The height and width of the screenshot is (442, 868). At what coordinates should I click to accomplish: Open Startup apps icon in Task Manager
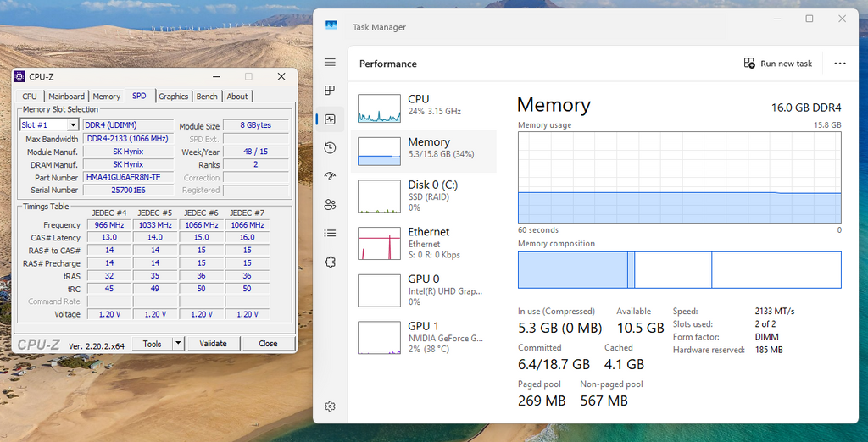(330, 176)
